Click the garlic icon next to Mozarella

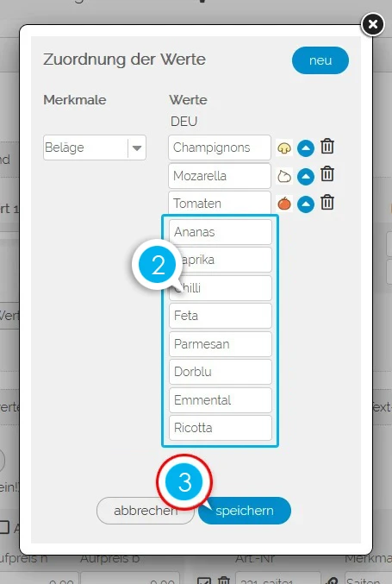[x=284, y=176]
